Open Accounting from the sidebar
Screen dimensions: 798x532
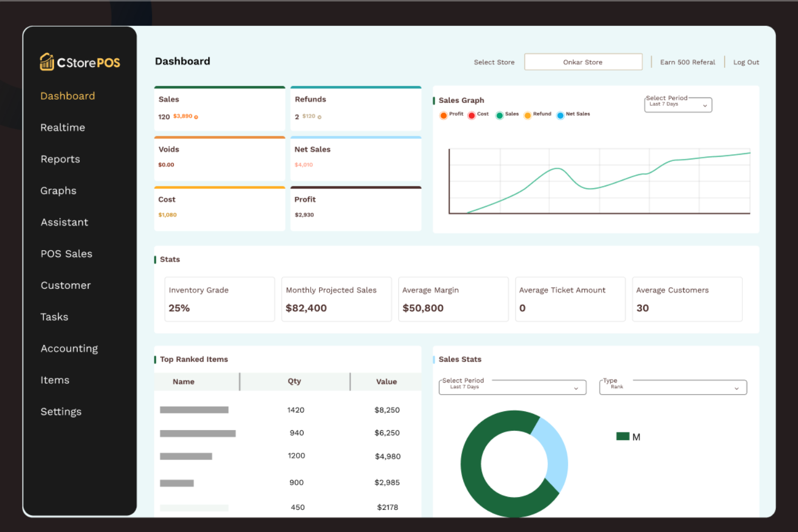click(69, 349)
